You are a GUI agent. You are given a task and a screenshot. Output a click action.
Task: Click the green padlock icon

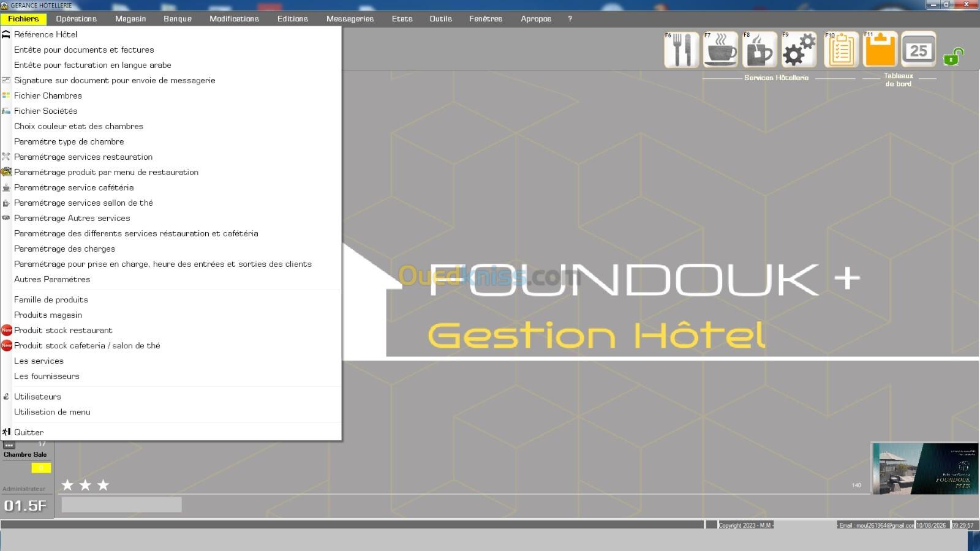(x=953, y=57)
